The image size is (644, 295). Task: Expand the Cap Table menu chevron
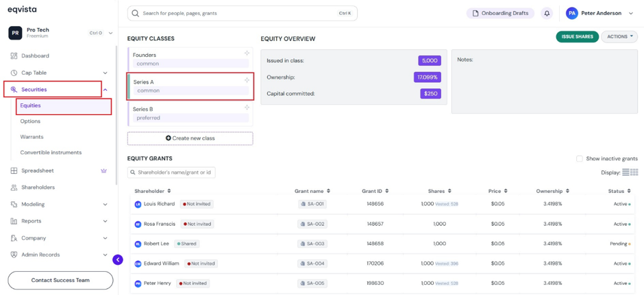point(105,73)
